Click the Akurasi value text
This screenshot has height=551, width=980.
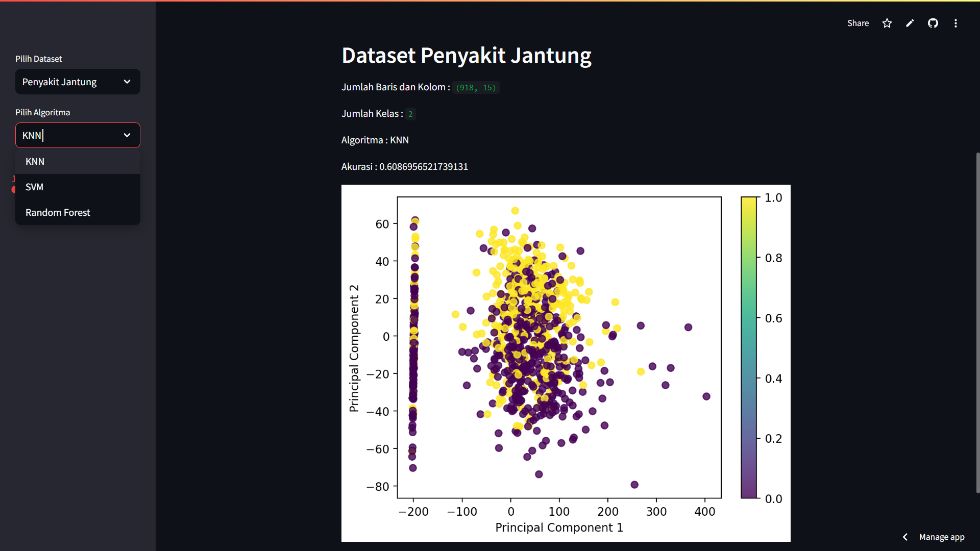(423, 167)
